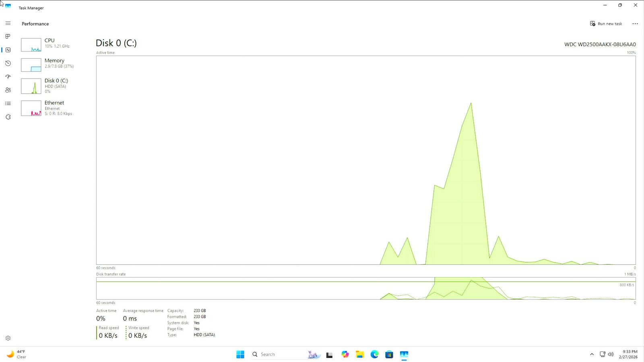
Task: Click the taskbar Search box
Action: point(278,354)
